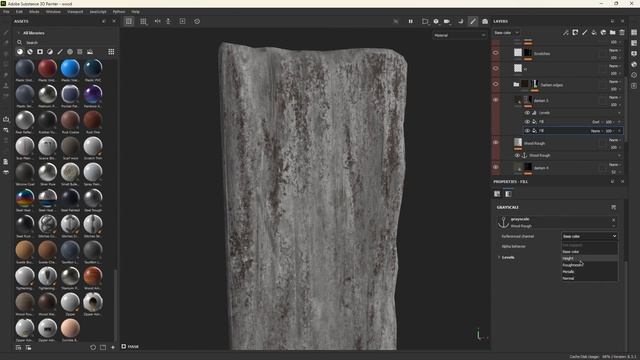The width and height of the screenshot is (640, 360).
Task: Open Referenced channel dropdown
Action: click(589, 236)
